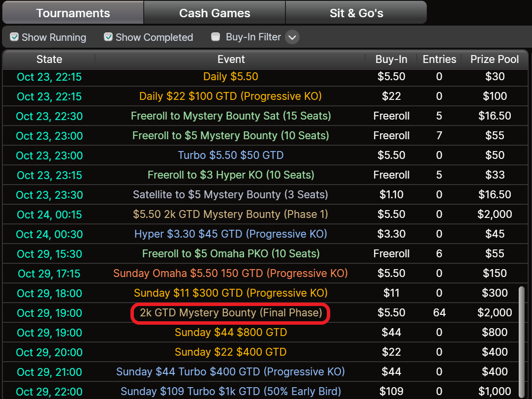Disable the Show Completed filter
This screenshot has width=532, height=399.
coord(108,37)
